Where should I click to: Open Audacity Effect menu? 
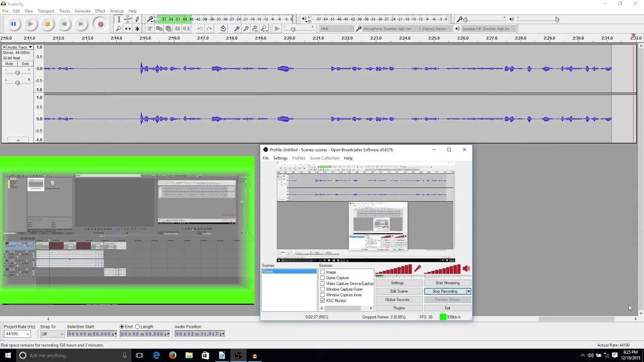click(100, 11)
